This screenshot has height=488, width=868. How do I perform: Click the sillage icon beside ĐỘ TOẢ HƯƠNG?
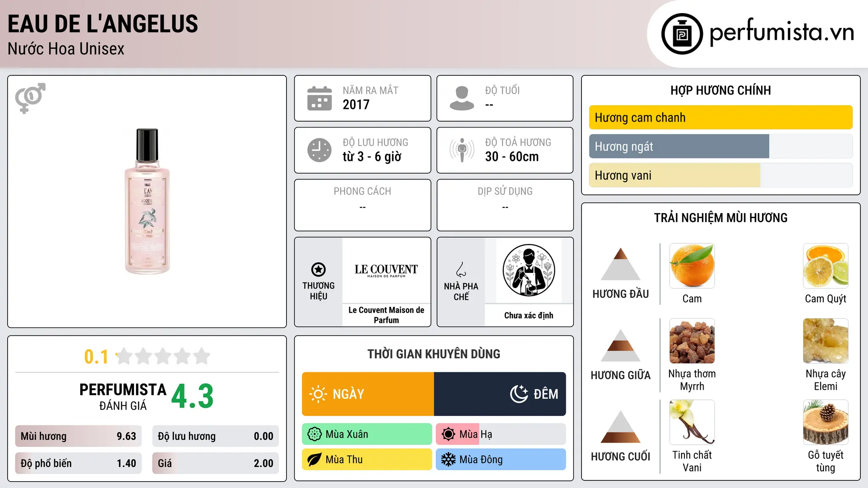(x=462, y=150)
